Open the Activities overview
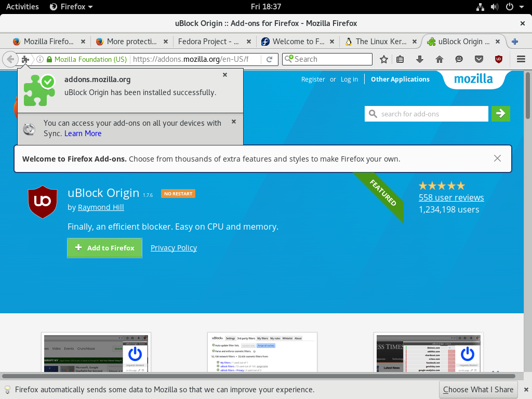 [x=22, y=7]
